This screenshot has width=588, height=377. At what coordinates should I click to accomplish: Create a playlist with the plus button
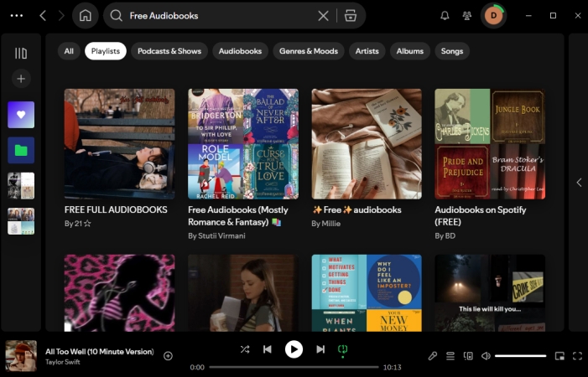click(x=21, y=79)
